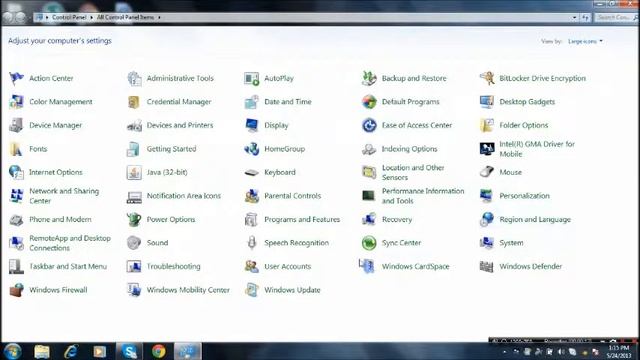Screen dimensions: 640x360
Task: Open the Display icon
Action: pos(251,125)
